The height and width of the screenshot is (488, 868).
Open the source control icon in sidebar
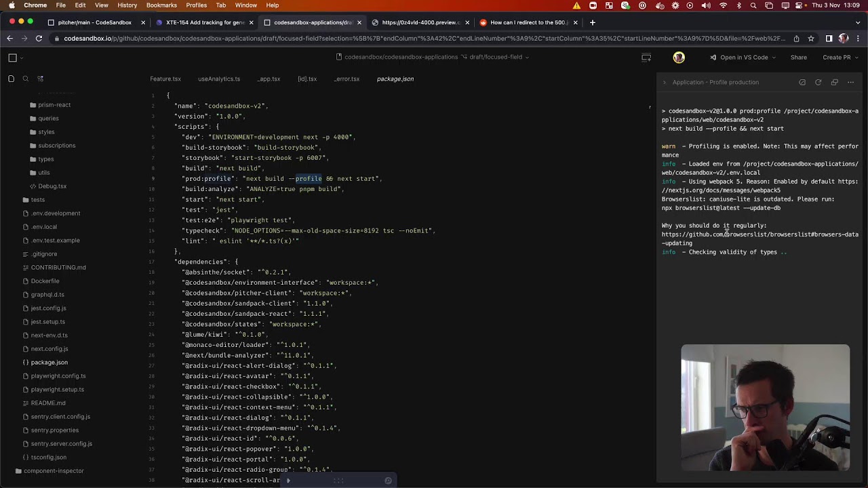pyautogui.click(x=41, y=79)
